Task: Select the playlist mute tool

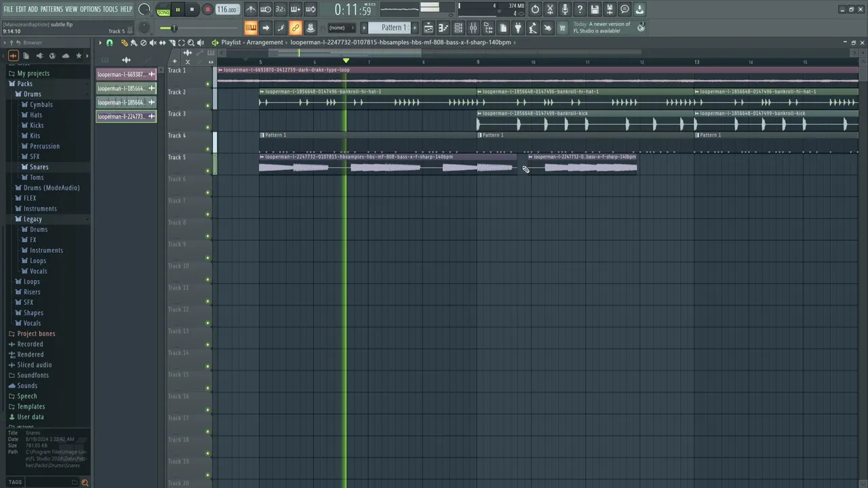Action: pyautogui.click(x=153, y=43)
